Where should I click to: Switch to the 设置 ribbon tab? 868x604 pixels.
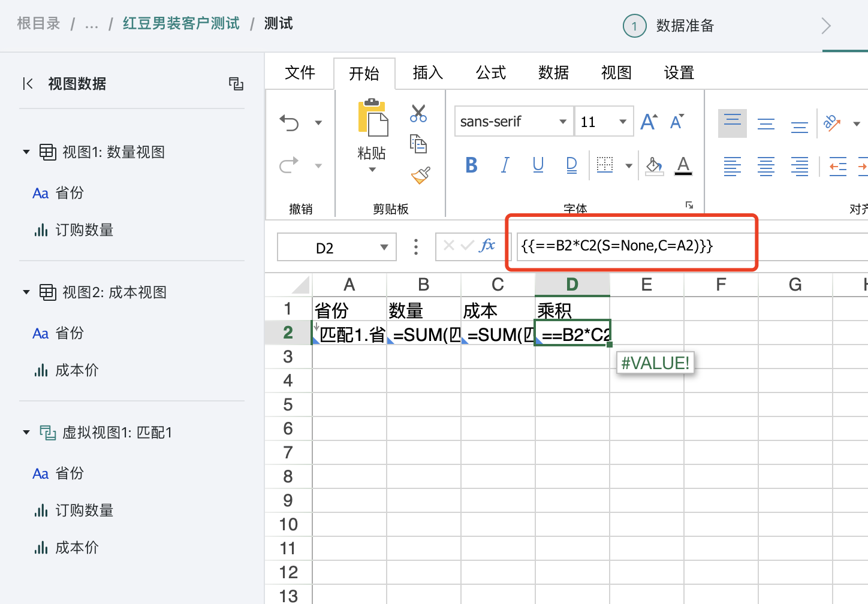coord(679,73)
